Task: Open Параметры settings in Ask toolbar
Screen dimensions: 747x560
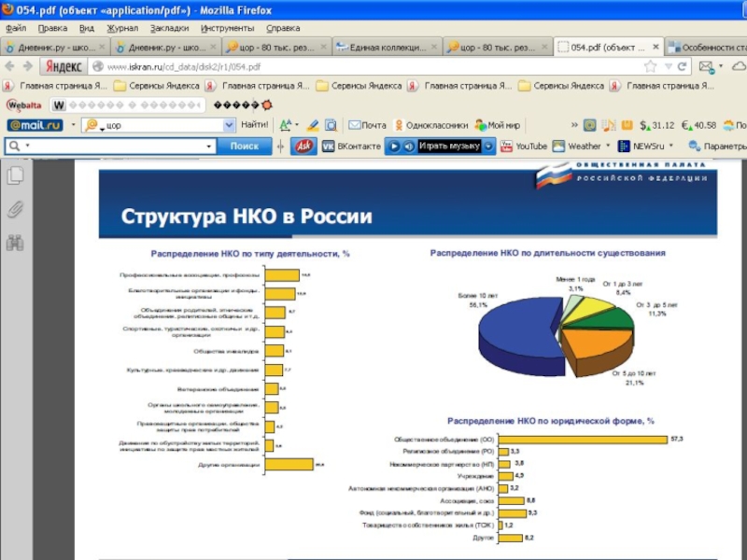Action: pyautogui.click(x=717, y=147)
